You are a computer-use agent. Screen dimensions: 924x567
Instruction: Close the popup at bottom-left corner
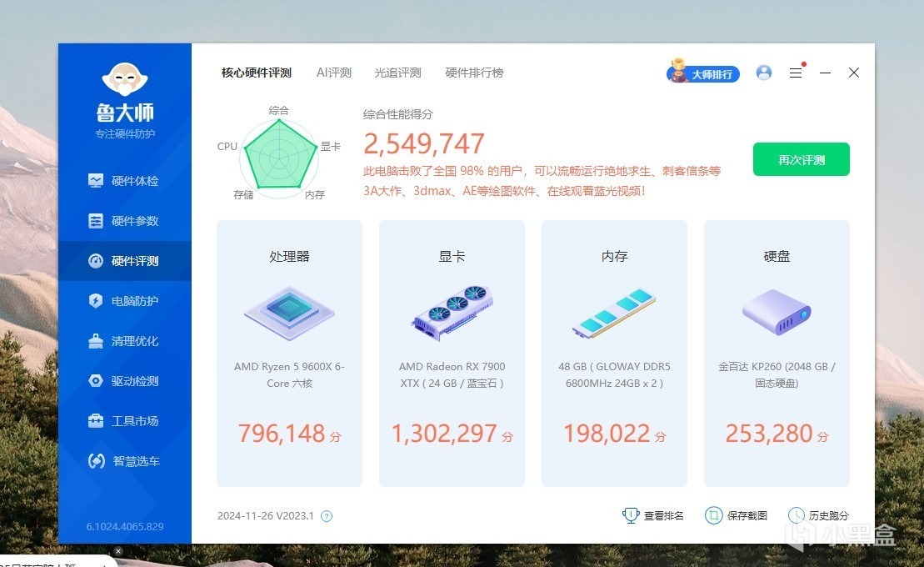(117, 551)
